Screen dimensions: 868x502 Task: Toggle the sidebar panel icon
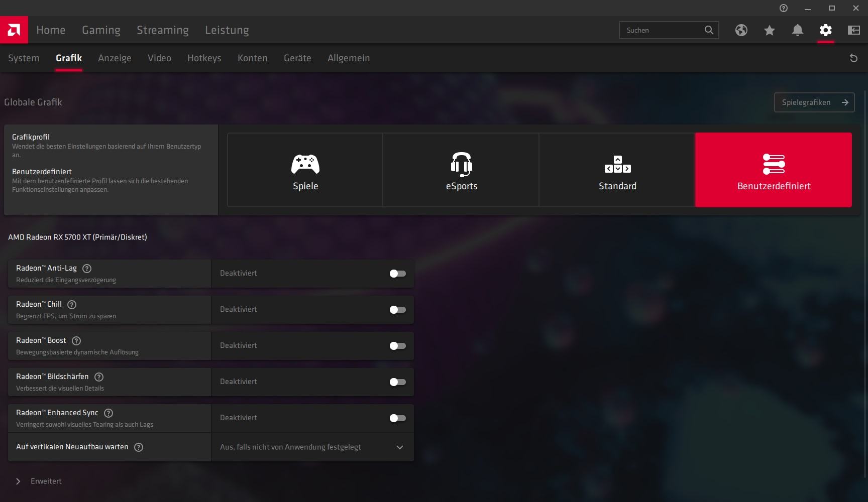coord(854,30)
